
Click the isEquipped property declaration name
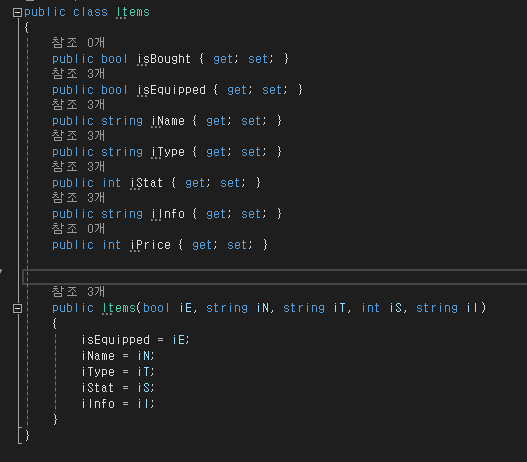point(171,90)
